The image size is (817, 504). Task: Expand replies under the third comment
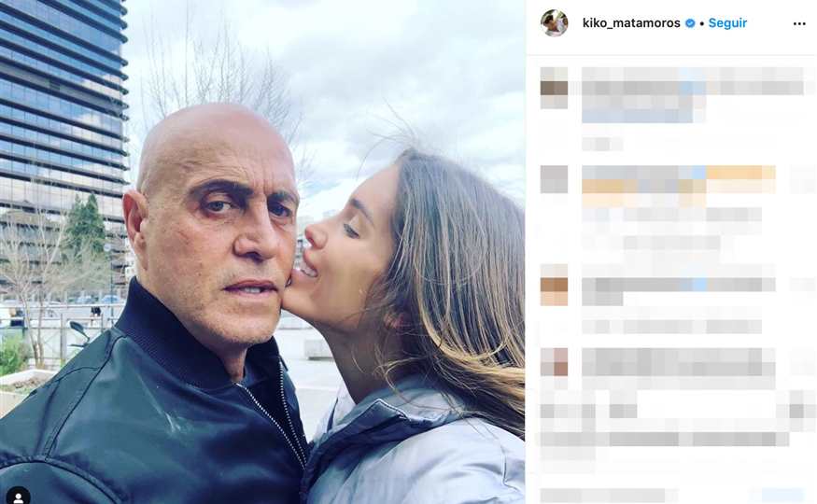(x=672, y=326)
